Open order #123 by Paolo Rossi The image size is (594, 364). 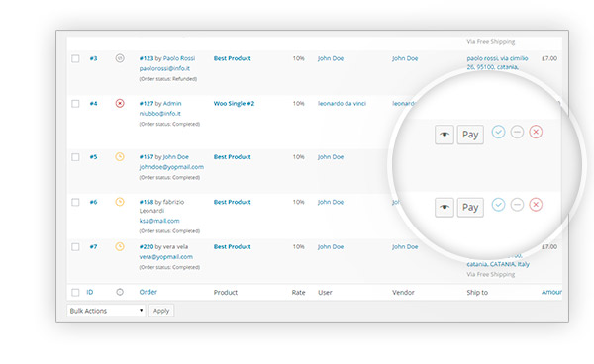pyautogui.click(x=147, y=58)
